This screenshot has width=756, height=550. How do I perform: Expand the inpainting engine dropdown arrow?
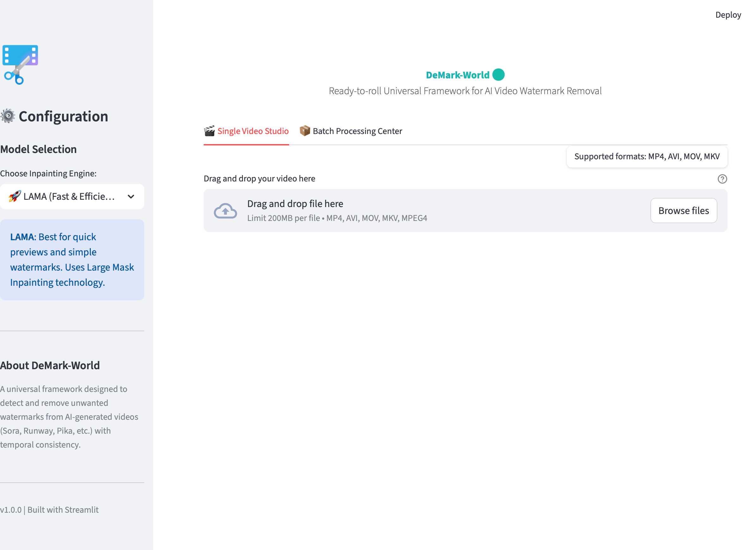pos(131,197)
